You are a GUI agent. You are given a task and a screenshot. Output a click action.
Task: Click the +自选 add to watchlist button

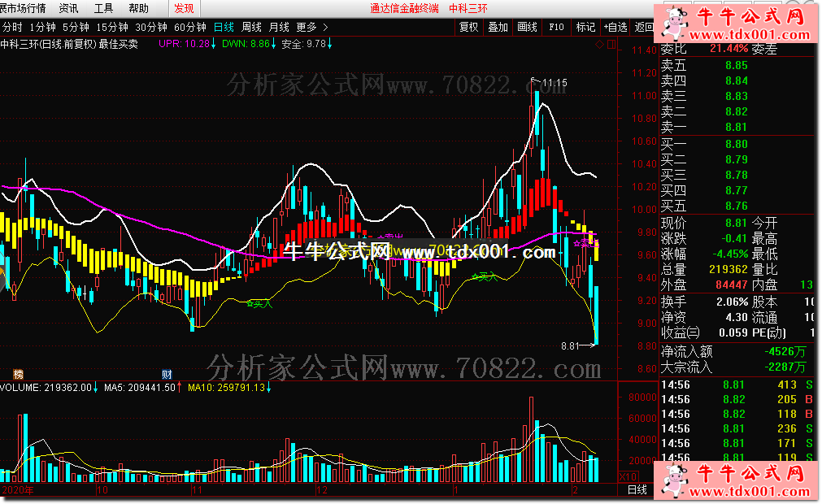[x=614, y=27]
